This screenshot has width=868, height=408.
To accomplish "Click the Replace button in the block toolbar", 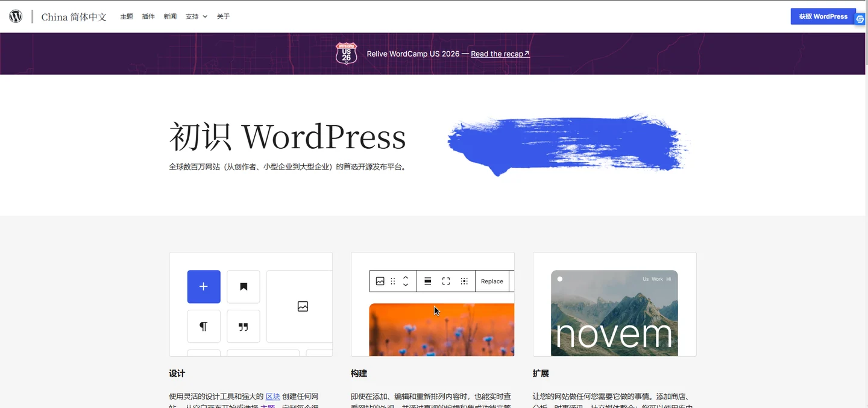I will click(x=492, y=281).
